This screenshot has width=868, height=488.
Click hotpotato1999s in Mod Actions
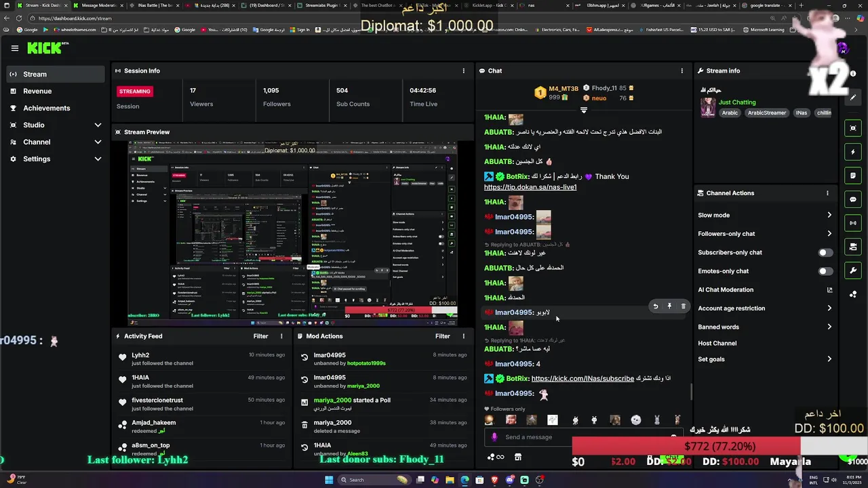click(366, 363)
